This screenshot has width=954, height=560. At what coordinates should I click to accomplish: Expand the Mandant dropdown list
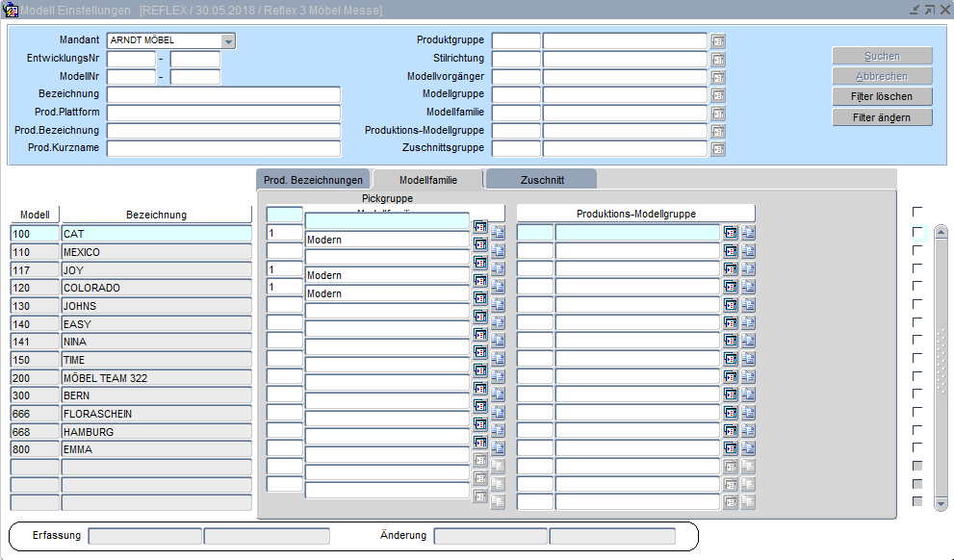coord(228,41)
